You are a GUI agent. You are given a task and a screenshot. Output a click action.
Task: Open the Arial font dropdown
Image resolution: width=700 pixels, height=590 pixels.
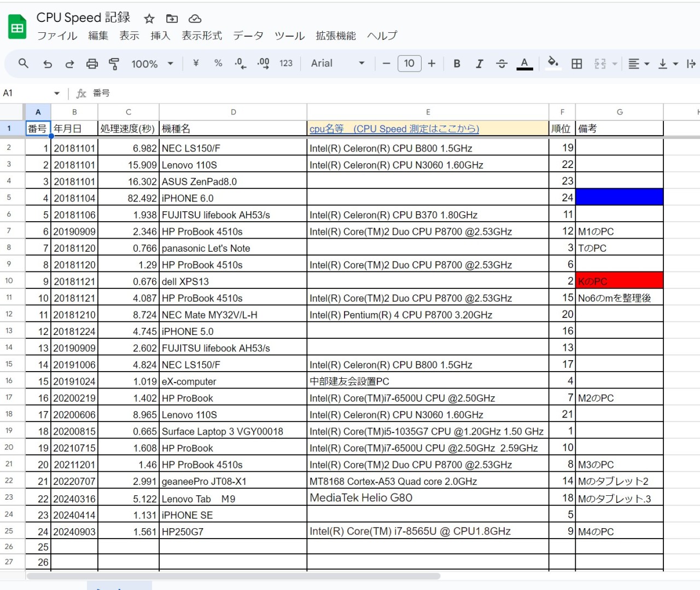[x=337, y=63]
